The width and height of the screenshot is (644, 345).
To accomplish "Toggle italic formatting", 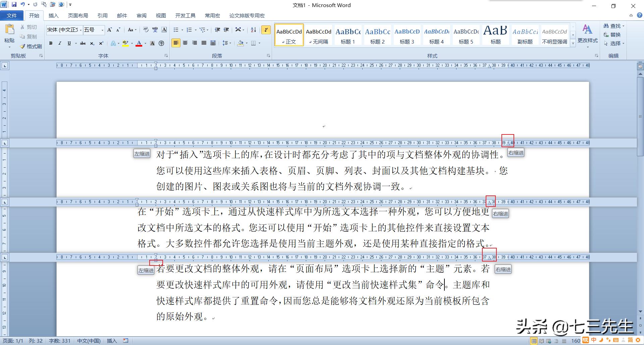I will click(x=59, y=43).
